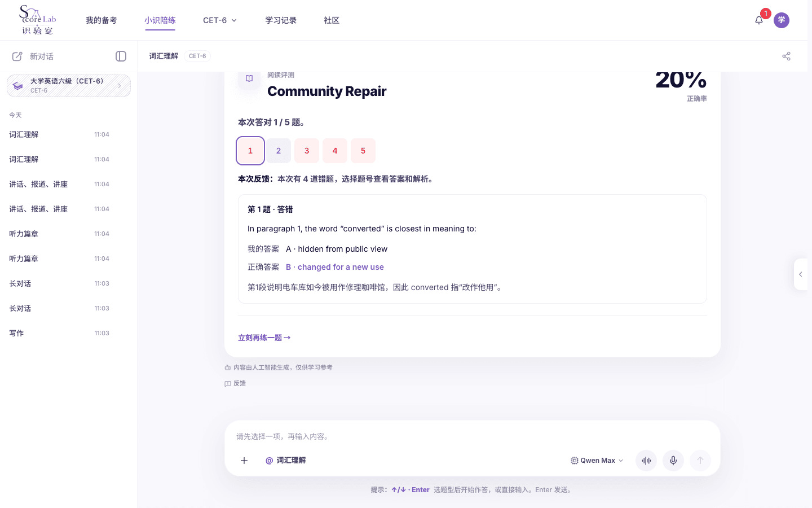Click the send arrow button
This screenshot has width=812, height=508.
click(x=700, y=461)
